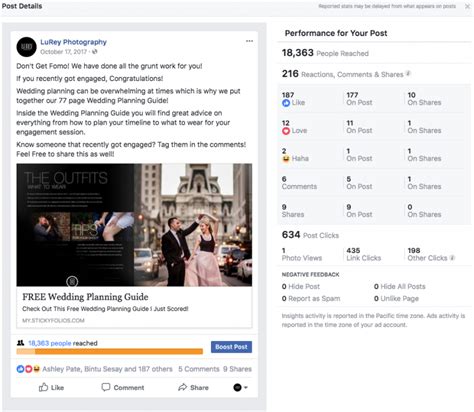The width and height of the screenshot is (474, 412).
Task: Click the Like button text under the post
Action: (57, 387)
